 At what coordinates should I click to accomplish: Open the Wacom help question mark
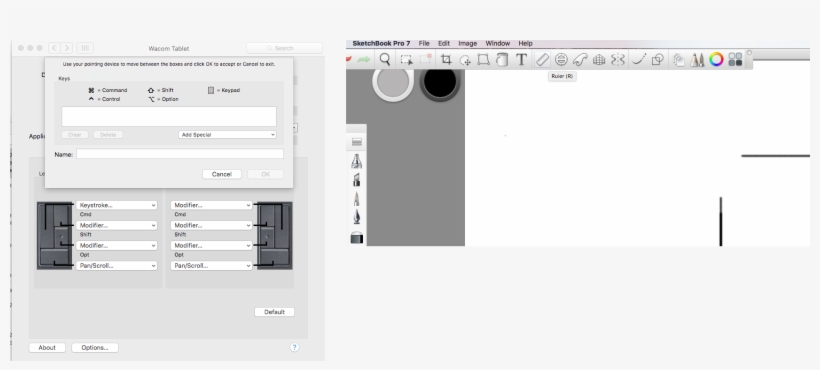[294, 347]
